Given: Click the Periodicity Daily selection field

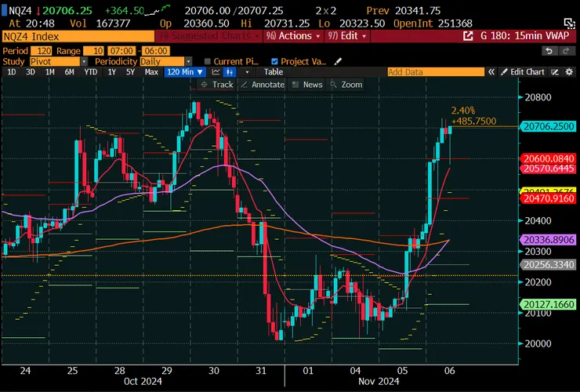Looking at the screenshot, I should click(162, 61).
